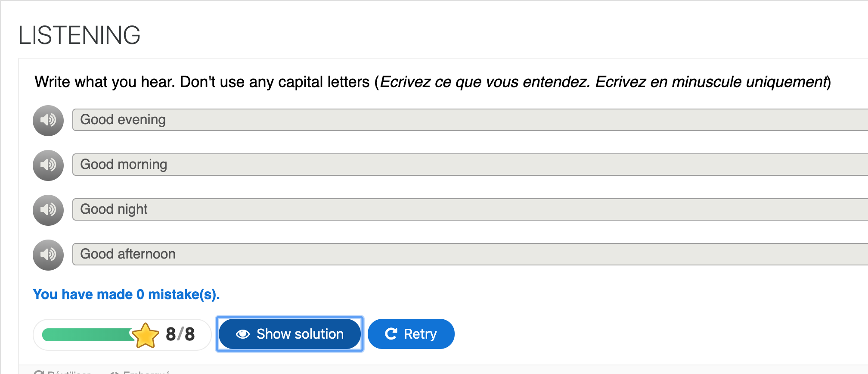This screenshot has width=868, height=374.
Task: Click the green score progress bar
Action: pos(88,335)
